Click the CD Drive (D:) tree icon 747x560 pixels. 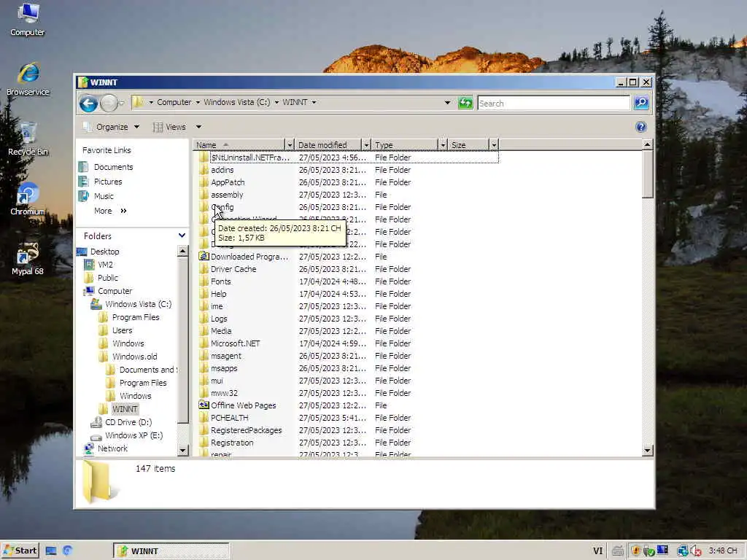(x=96, y=422)
